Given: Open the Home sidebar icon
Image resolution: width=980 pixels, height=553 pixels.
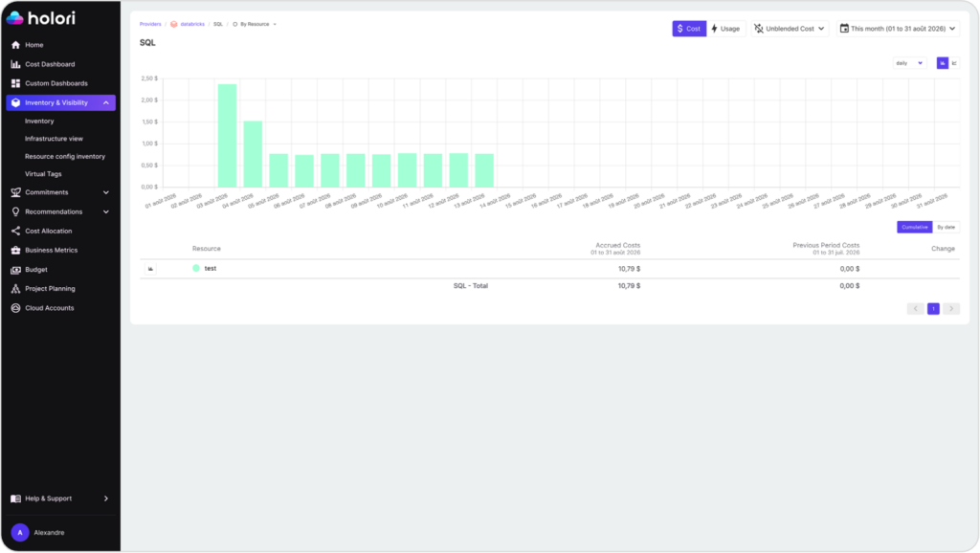Looking at the screenshot, I should click(x=15, y=45).
